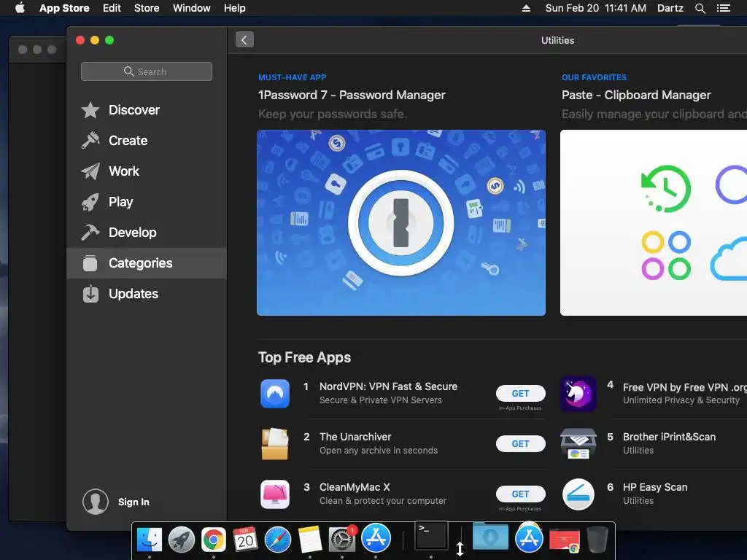Screen dimensions: 747x560
Task: Open Brother iPrint&Scan app icon
Action: click(x=578, y=444)
